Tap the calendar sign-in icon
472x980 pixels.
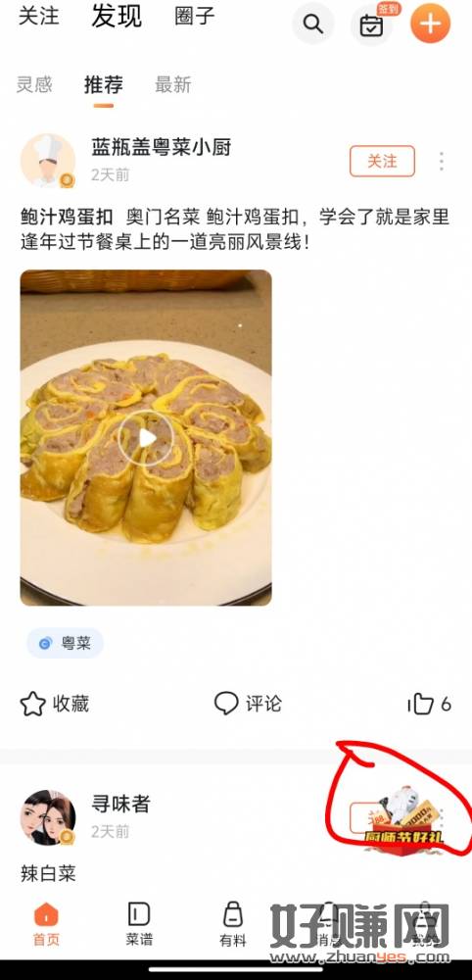371,25
